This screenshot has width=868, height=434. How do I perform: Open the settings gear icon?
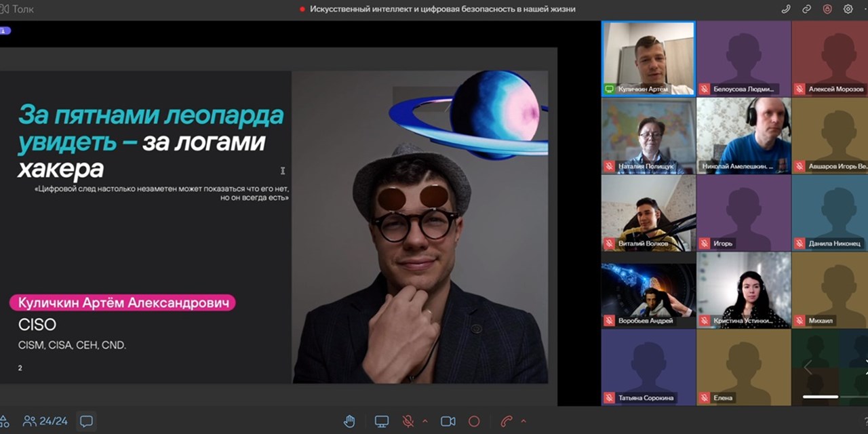tap(848, 9)
